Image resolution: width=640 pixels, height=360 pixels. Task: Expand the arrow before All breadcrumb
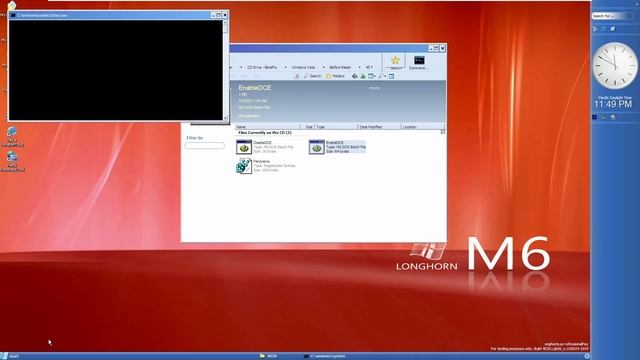pyautogui.click(x=360, y=67)
